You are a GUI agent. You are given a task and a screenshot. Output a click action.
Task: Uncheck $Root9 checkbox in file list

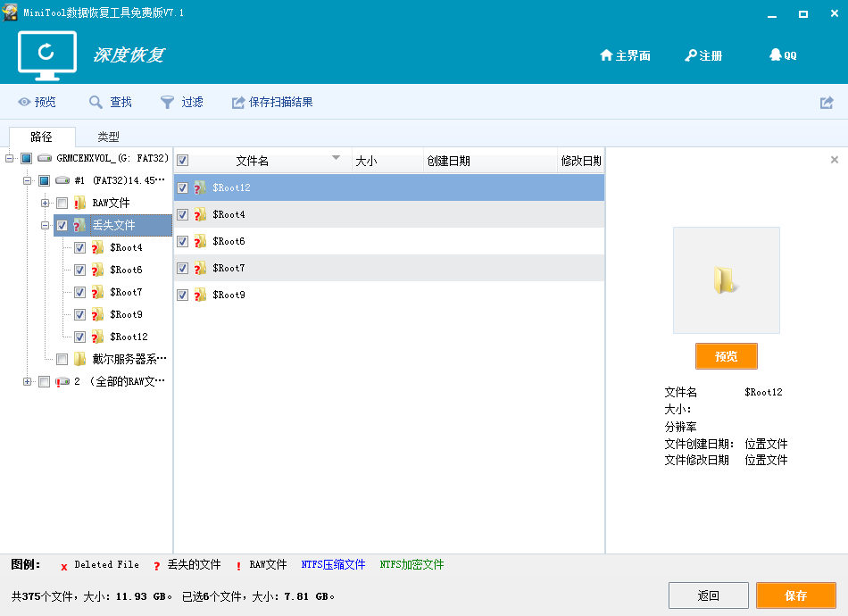(183, 295)
